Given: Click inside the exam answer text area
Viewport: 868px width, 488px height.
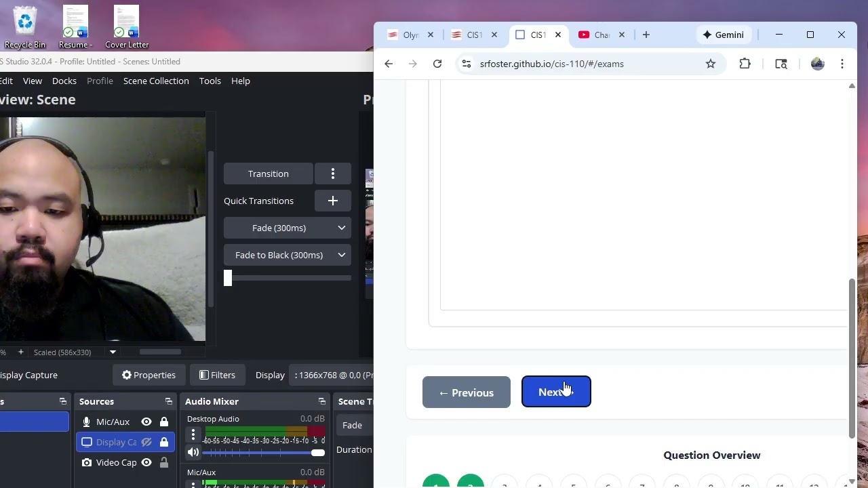Looking at the screenshot, I should coord(643,195).
